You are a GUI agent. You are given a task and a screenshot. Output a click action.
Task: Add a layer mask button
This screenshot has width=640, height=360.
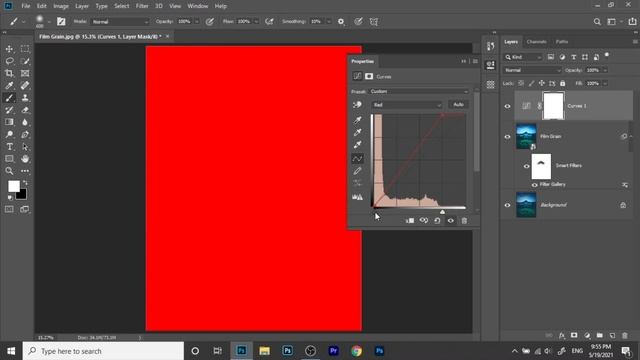tap(574, 336)
